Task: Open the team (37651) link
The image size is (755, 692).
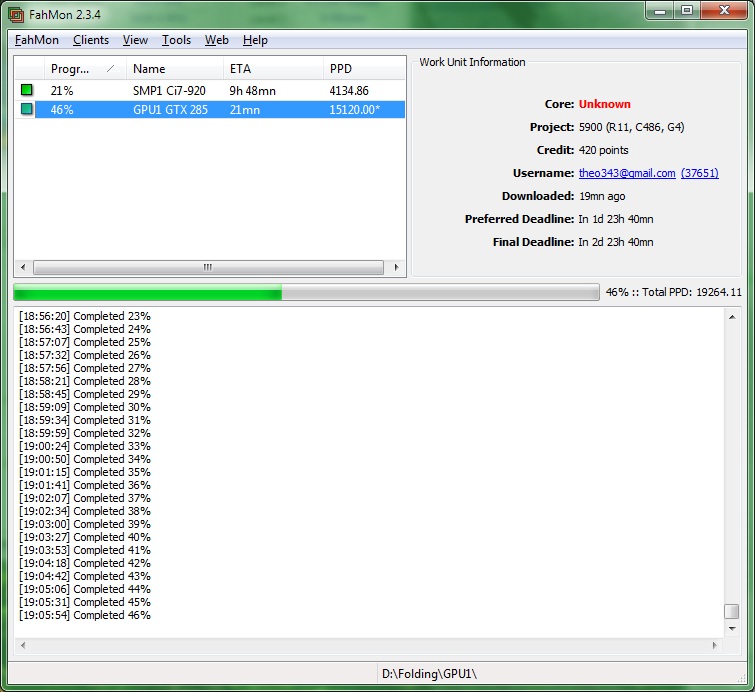Action: (x=700, y=173)
